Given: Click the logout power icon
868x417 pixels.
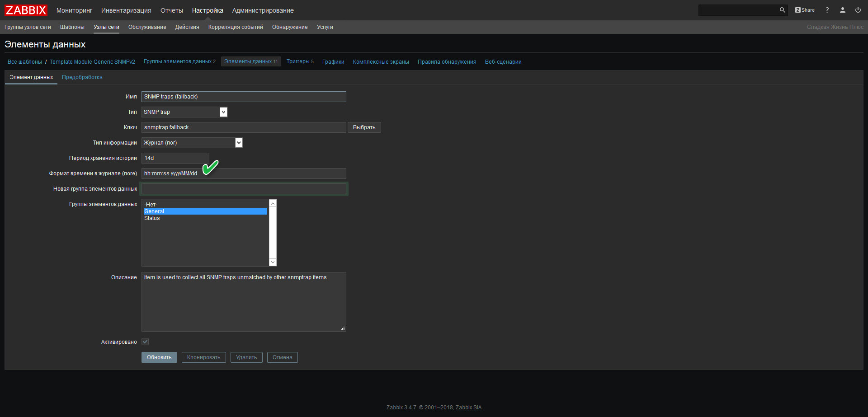Looking at the screenshot, I should [x=858, y=10].
